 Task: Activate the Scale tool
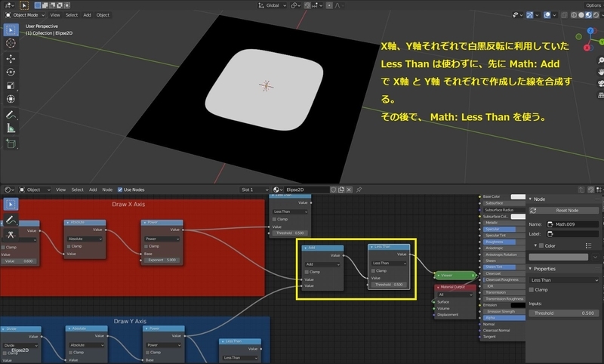coord(11,85)
